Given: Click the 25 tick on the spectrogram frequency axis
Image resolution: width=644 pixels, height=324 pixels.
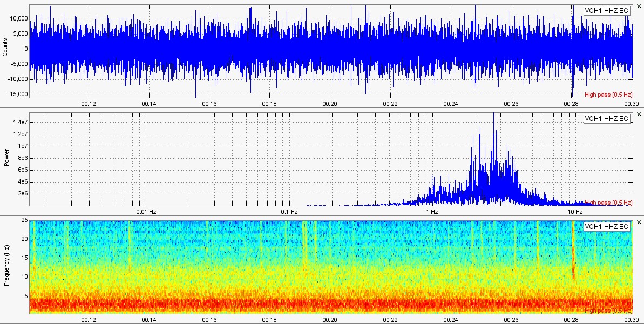Looking at the screenshot, I should pyautogui.click(x=24, y=220).
